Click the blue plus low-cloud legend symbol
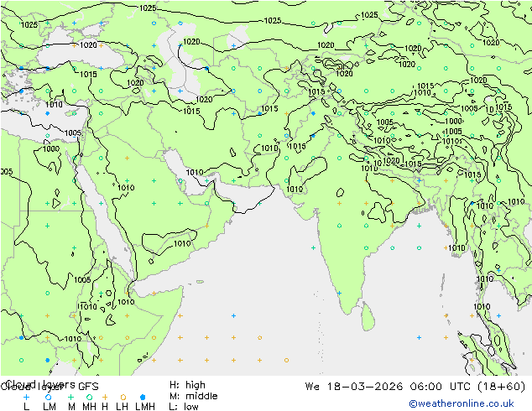Screen dimensions: 532x411 (x=26, y=397)
